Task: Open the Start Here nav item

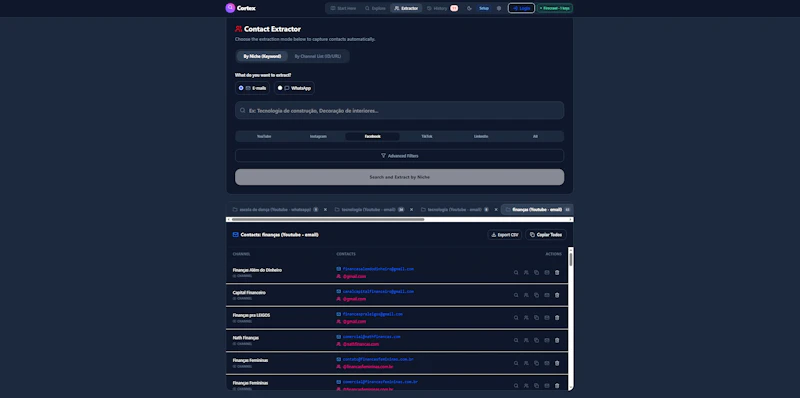Action: (343, 8)
